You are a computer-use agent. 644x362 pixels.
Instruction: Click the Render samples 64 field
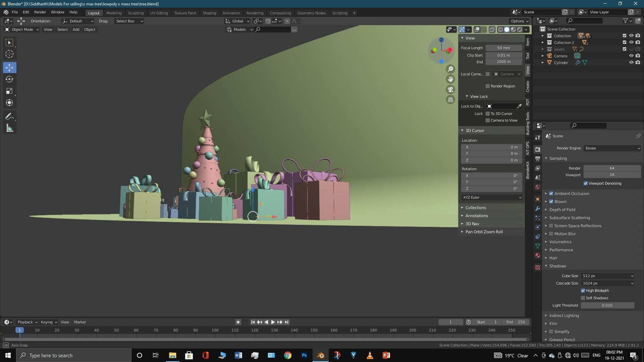pyautogui.click(x=612, y=168)
